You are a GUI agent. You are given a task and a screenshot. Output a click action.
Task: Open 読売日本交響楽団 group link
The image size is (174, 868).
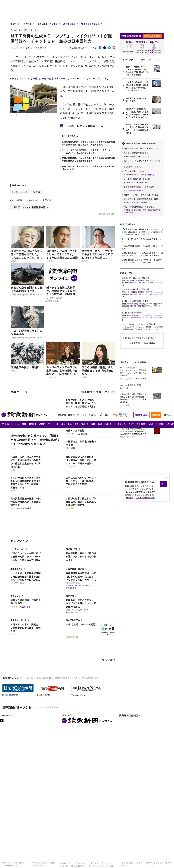(x=129, y=715)
